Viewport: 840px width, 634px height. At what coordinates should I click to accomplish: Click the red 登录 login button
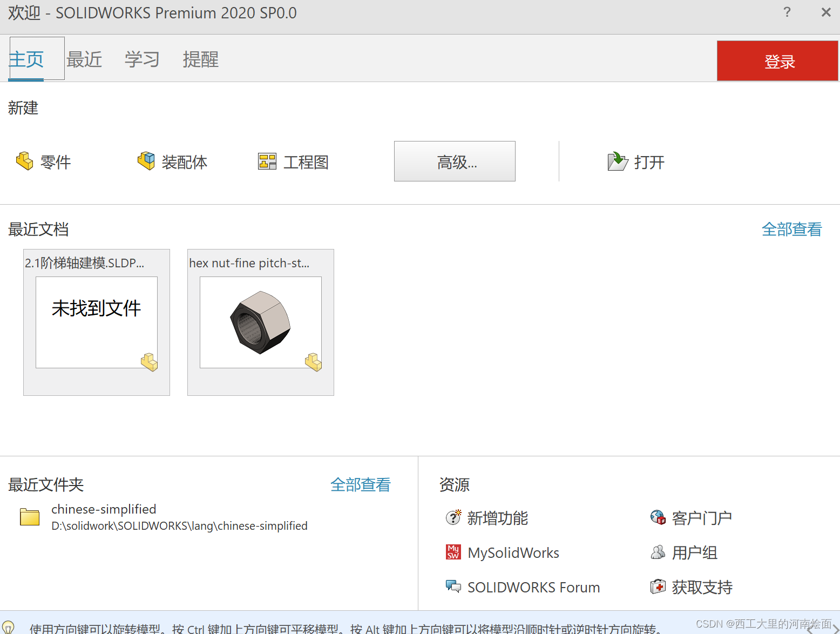click(x=777, y=61)
